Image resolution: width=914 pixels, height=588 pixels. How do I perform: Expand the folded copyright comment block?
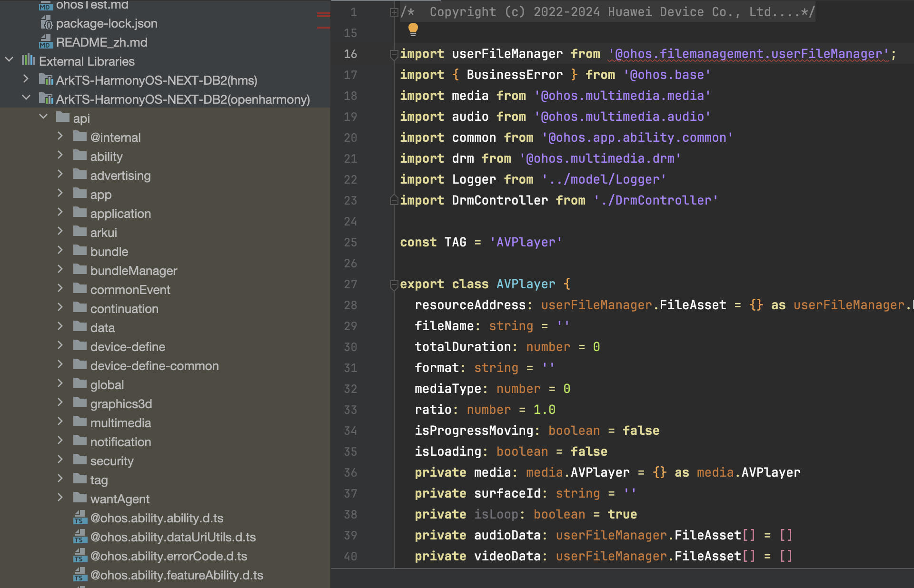coord(394,12)
